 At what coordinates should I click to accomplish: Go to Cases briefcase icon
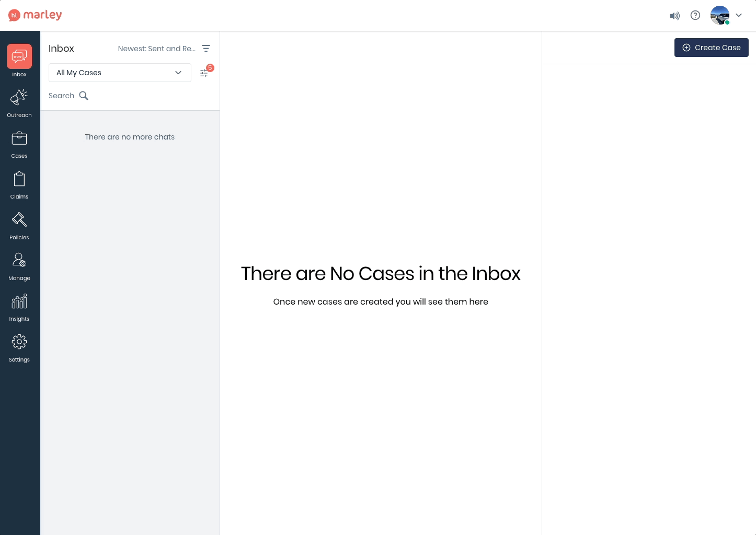coord(19,138)
